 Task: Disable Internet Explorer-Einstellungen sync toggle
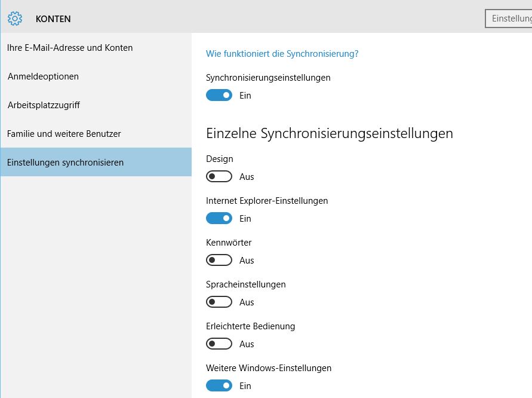pyautogui.click(x=219, y=218)
